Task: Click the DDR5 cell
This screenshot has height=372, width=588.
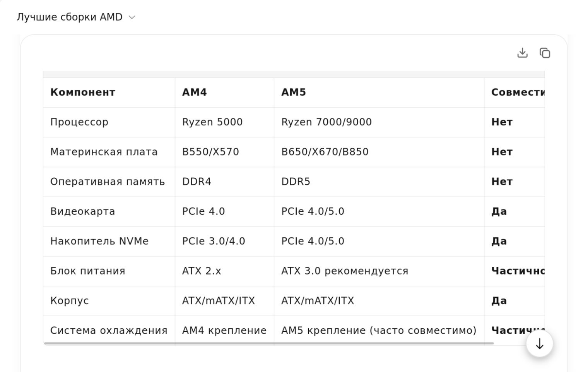Action: [296, 182]
